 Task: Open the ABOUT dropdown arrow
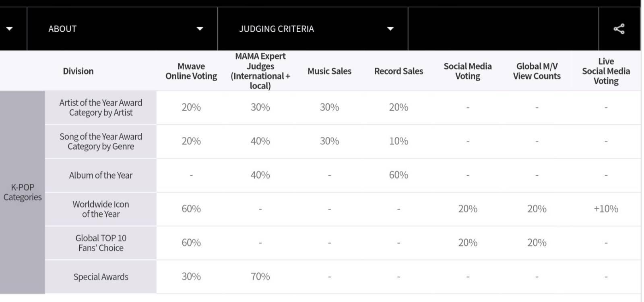click(200, 29)
